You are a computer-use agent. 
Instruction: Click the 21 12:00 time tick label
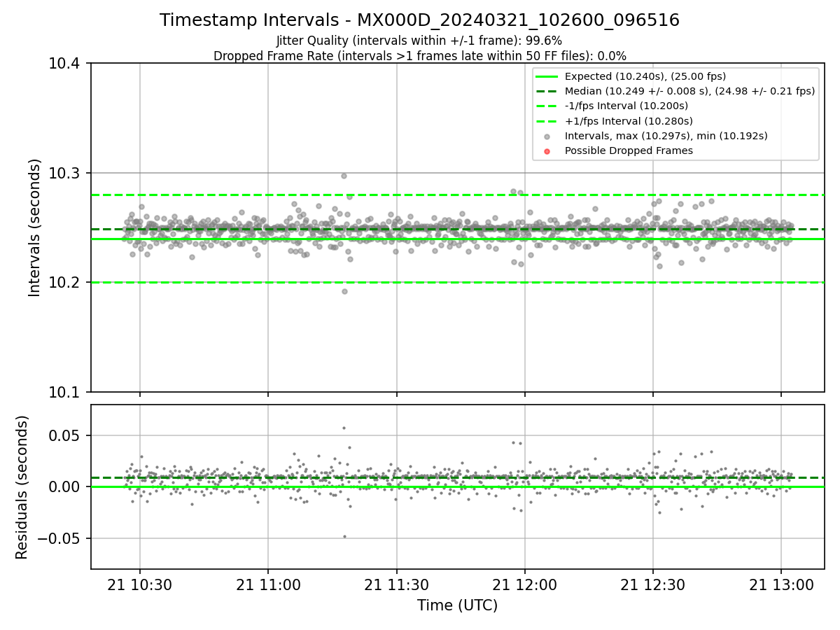tap(525, 585)
